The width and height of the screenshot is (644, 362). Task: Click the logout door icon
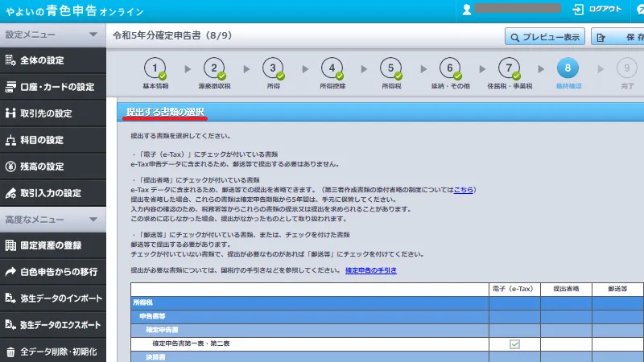click(578, 10)
